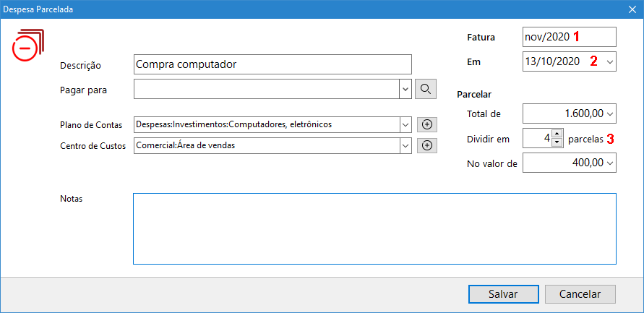Click inside the Notas text area
This screenshot has height=313, width=644.
[374, 228]
